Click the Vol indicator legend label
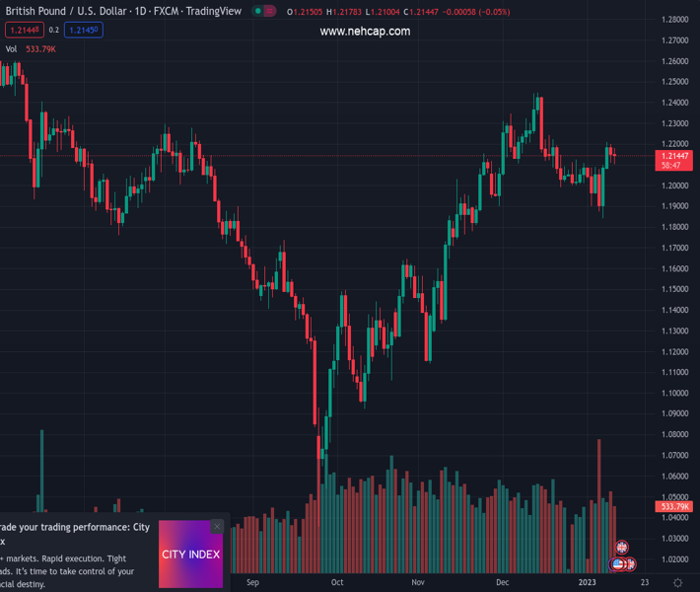Viewport: 700px width, 592px height. (x=12, y=48)
